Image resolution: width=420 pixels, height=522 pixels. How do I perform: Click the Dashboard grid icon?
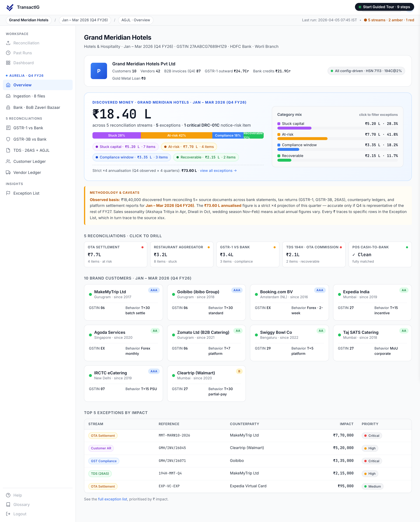(8, 63)
